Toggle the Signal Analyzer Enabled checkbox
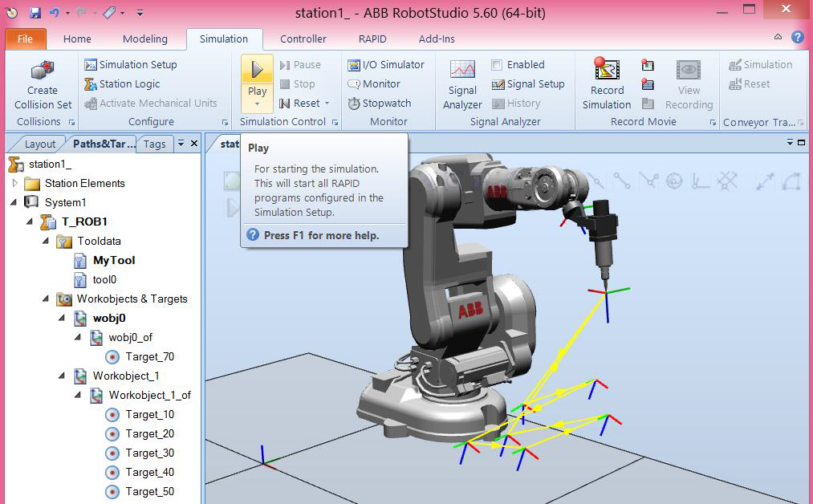 click(x=497, y=65)
